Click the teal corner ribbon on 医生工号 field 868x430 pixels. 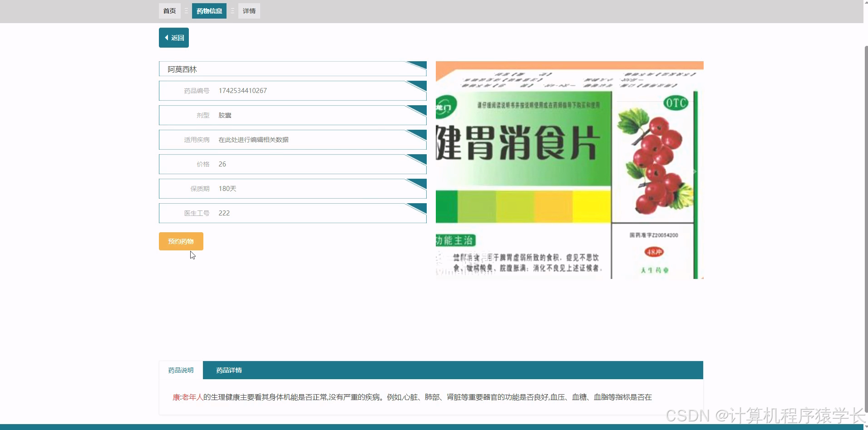tap(418, 207)
